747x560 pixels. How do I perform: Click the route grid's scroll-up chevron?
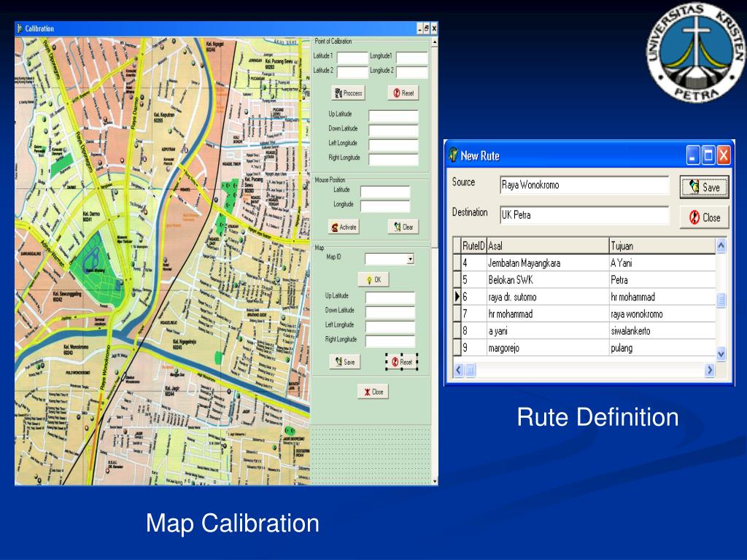coord(720,246)
